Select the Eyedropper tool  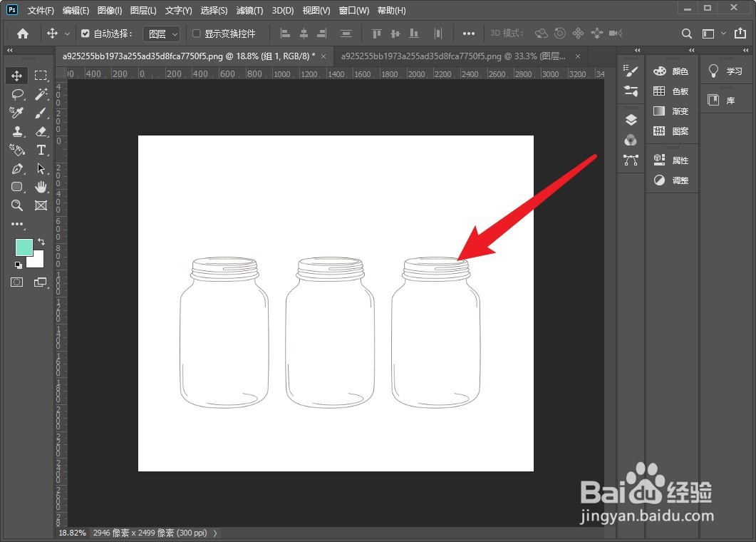[17, 113]
